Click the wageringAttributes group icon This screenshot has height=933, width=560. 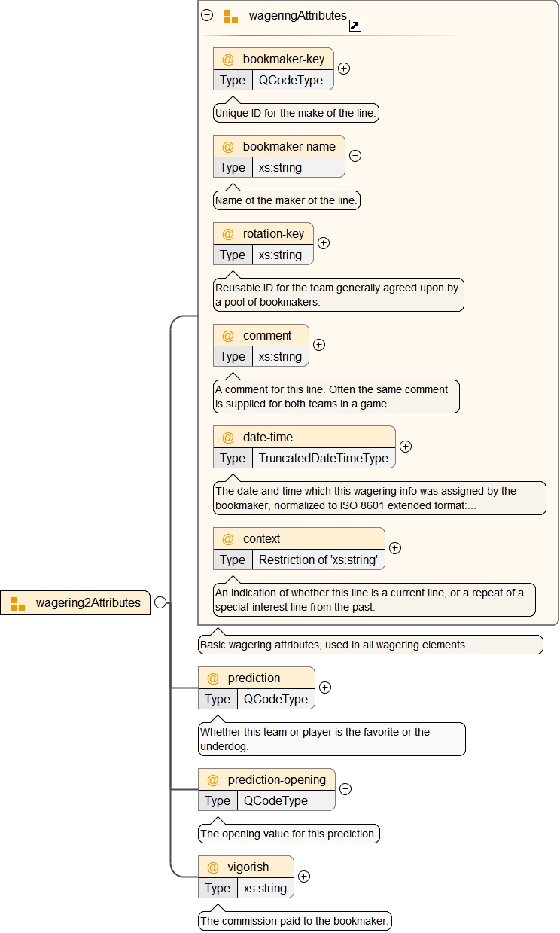(231, 17)
